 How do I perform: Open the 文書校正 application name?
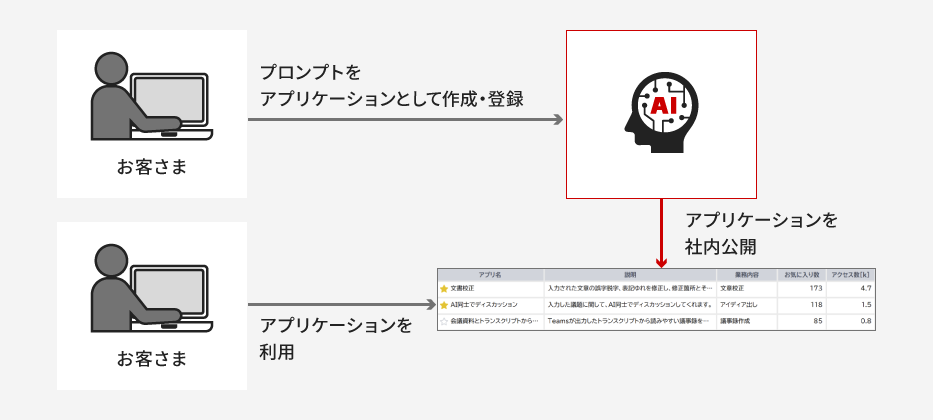(x=465, y=288)
